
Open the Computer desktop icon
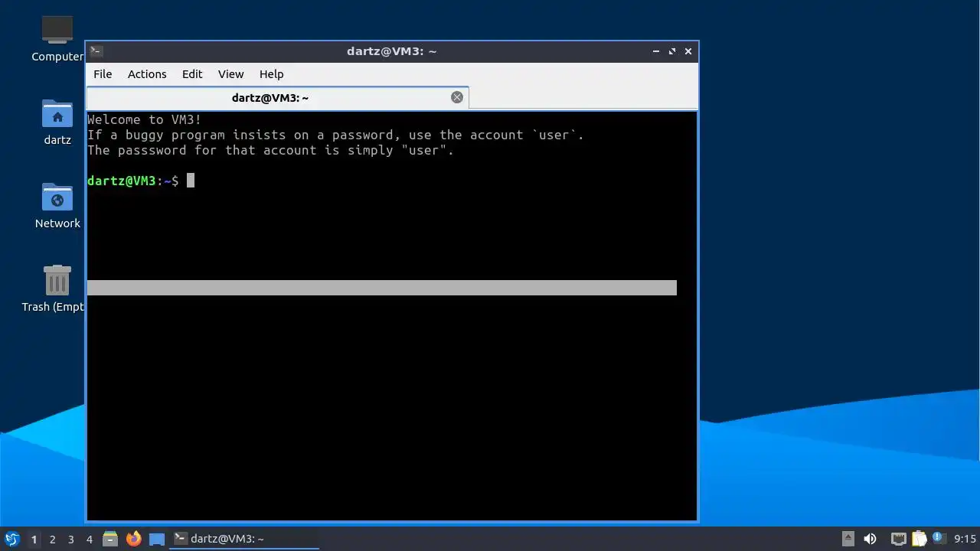[x=57, y=39]
